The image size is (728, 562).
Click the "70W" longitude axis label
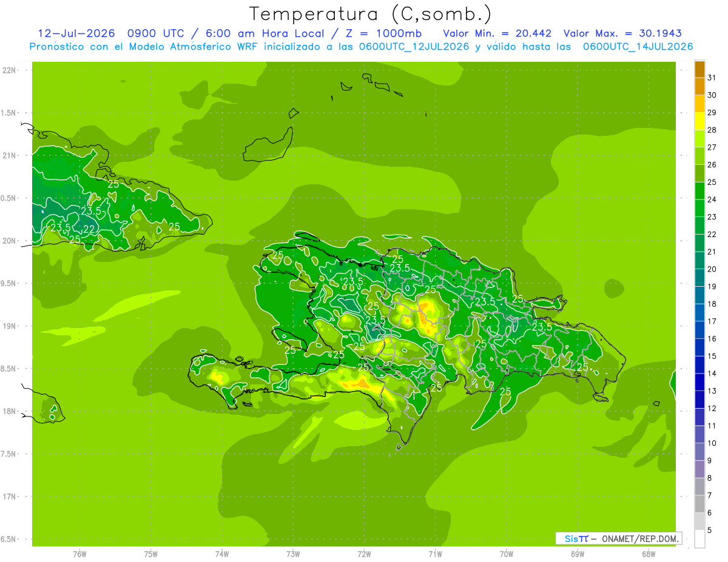(507, 554)
